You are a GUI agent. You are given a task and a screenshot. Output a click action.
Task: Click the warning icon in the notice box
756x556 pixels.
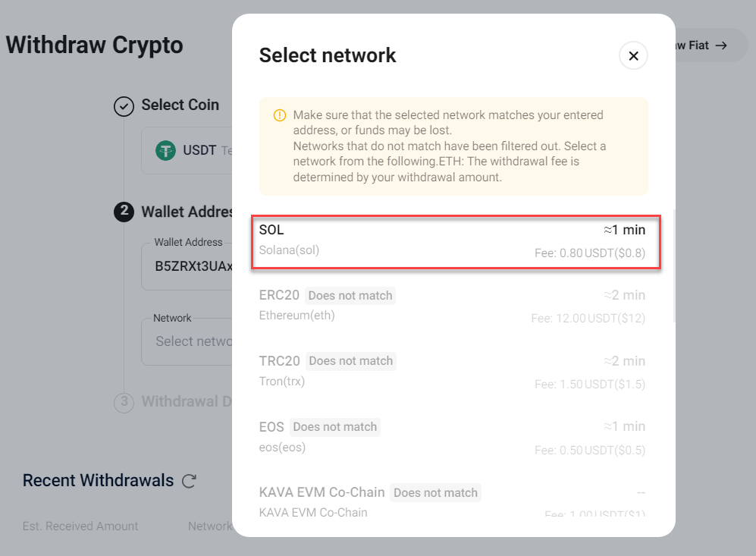click(x=280, y=115)
